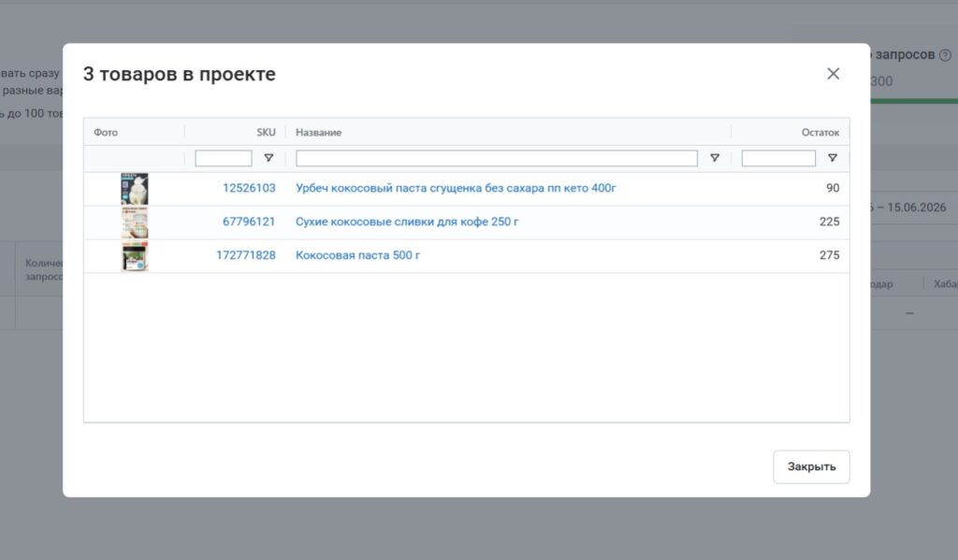Viewport: 958px width, 560px height.
Task: Click the Урбеч кокосовый product photo thumbnail
Action: (135, 189)
